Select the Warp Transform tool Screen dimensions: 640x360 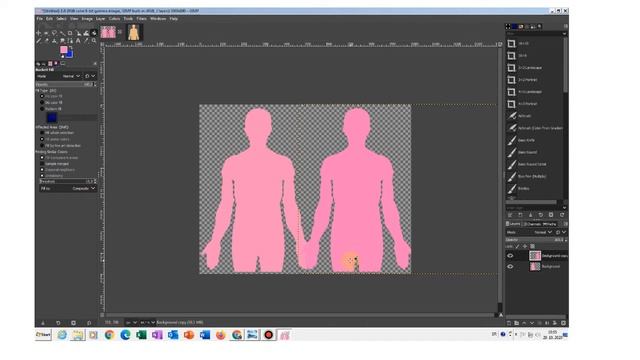click(86, 33)
